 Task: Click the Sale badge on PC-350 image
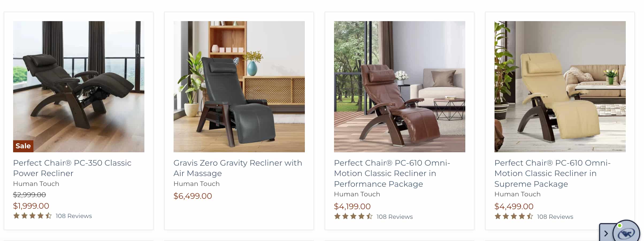click(23, 146)
